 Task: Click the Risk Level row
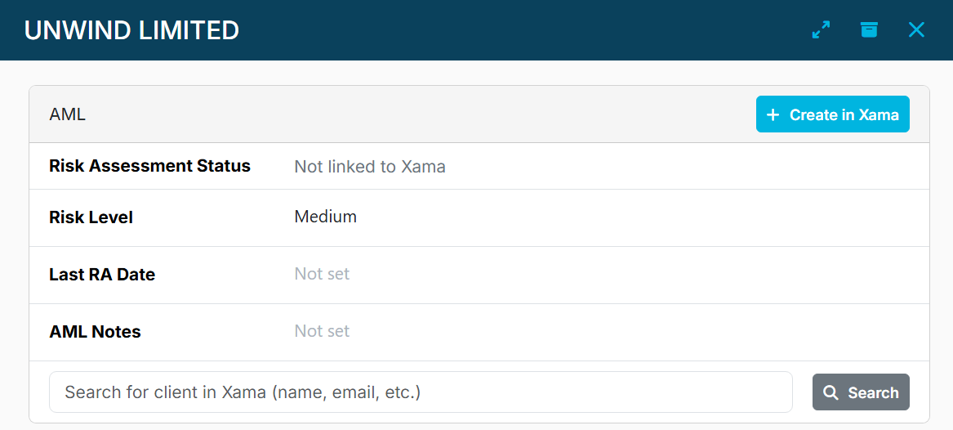click(x=479, y=218)
